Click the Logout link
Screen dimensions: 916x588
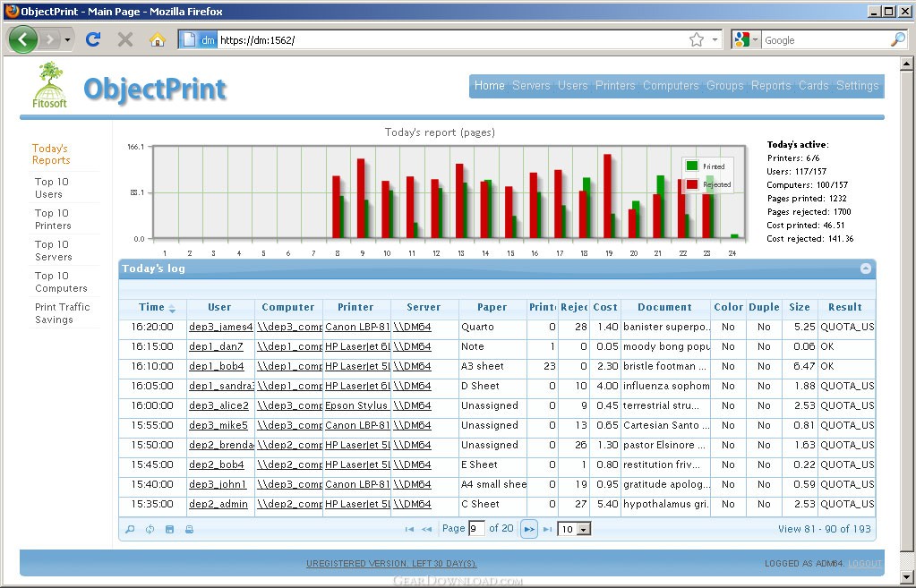[x=865, y=564]
